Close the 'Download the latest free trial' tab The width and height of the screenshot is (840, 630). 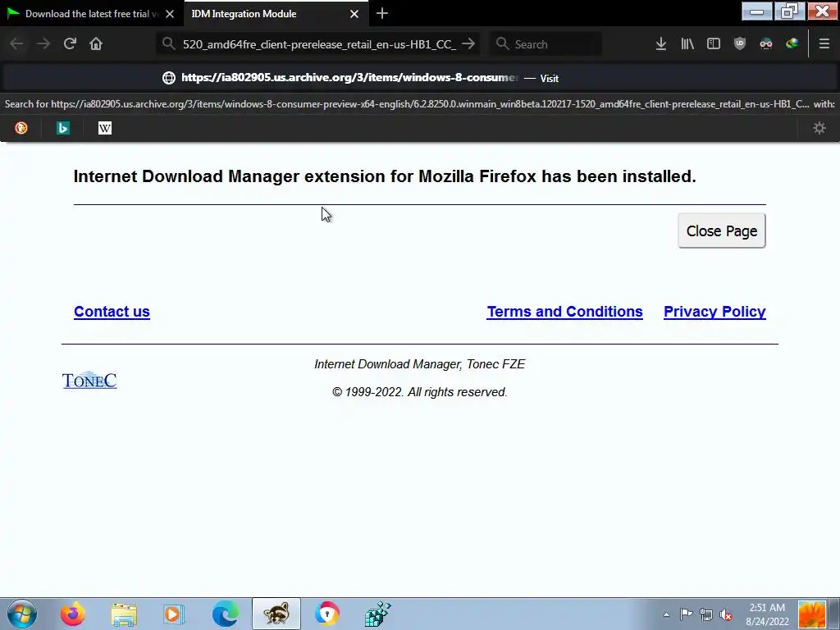click(170, 14)
